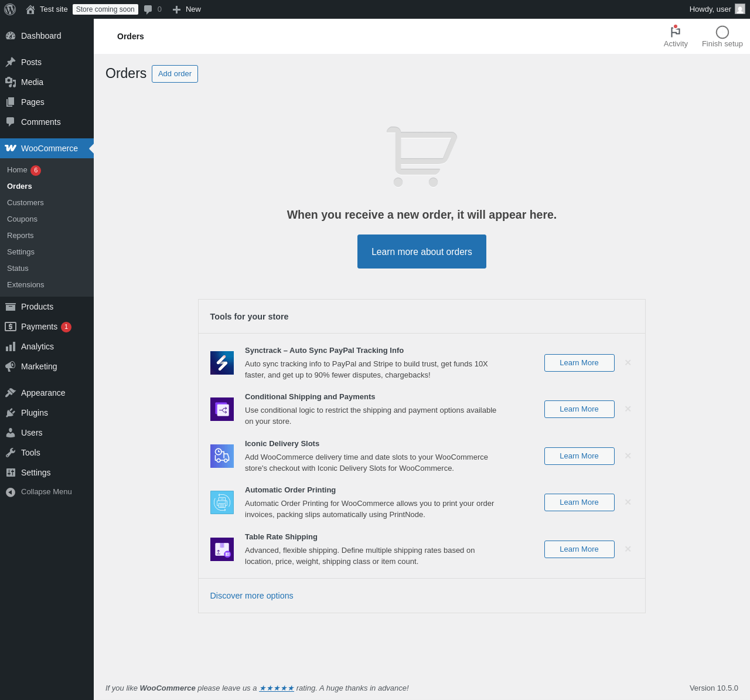Click the Payments notification badge
The width and height of the screenshot is (750, 700).
click(x=66, y=327)
